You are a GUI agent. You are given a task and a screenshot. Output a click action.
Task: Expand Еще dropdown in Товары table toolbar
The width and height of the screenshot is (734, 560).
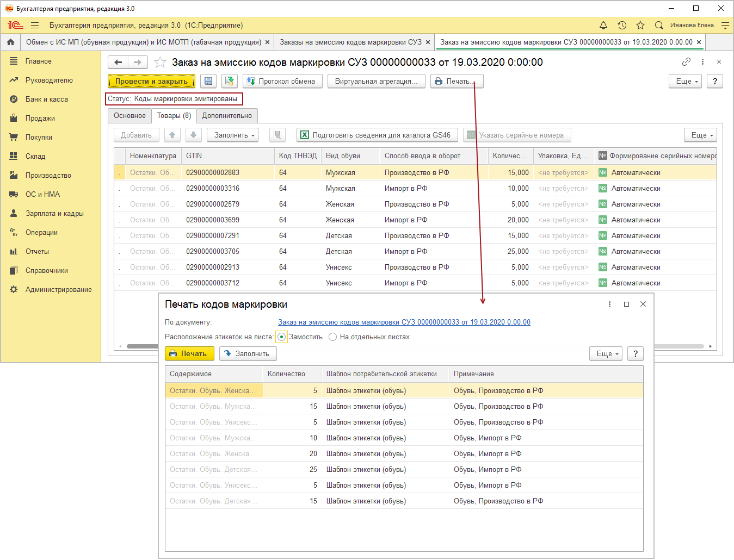coord(700,135)
